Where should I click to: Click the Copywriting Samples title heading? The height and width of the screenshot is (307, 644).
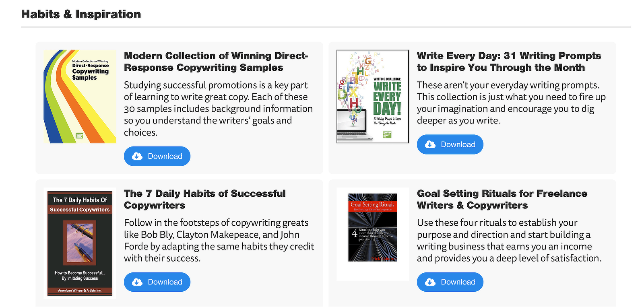[x=216, y=62]
